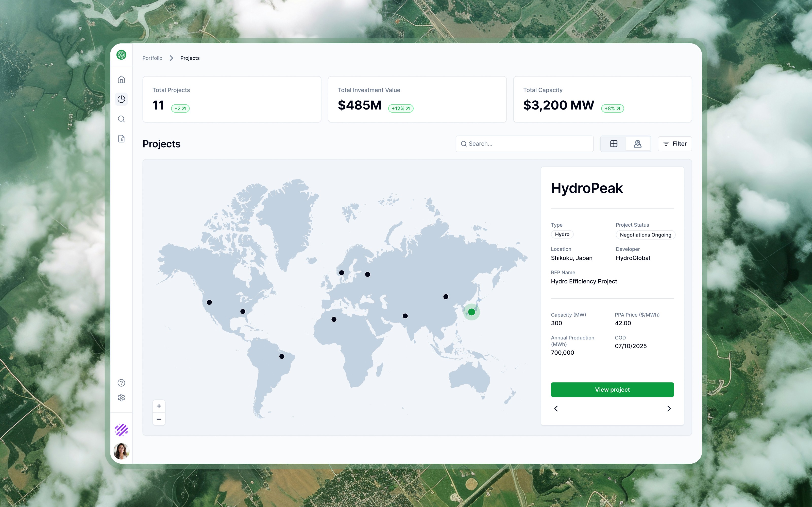The width and height of the screenshot is (812, 507).
Task: Zoom out the map with minus
Action: point(159,419)
